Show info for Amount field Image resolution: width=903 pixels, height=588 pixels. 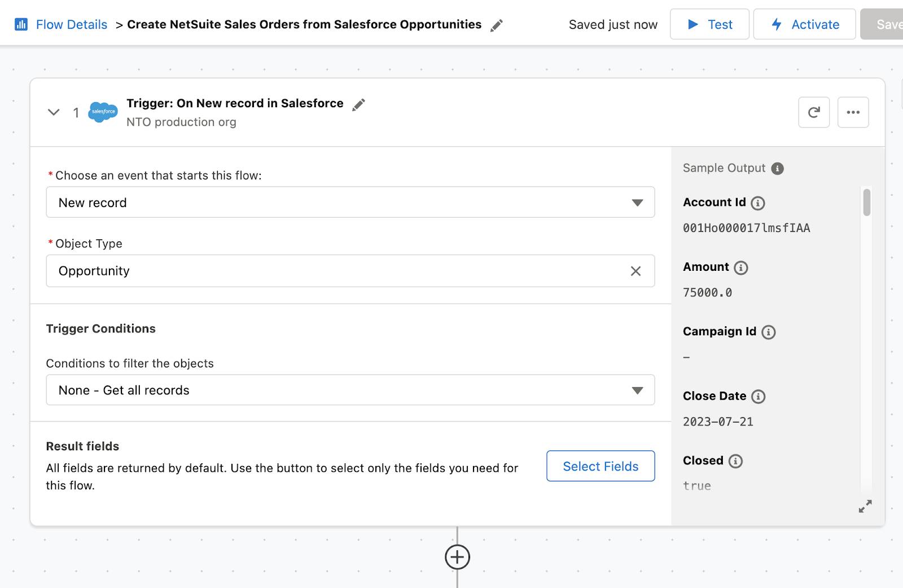[741, 267]
